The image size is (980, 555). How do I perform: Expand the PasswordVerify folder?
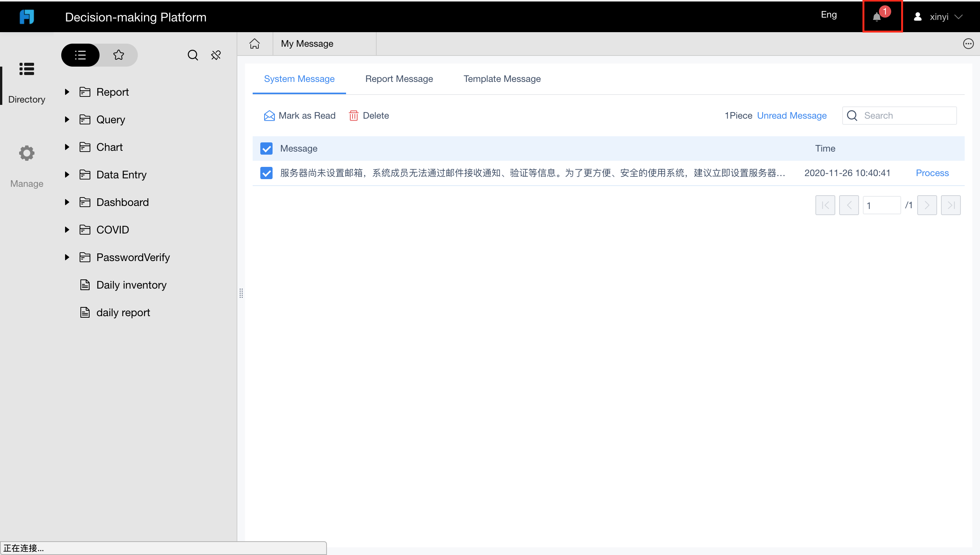click(67, 257)
